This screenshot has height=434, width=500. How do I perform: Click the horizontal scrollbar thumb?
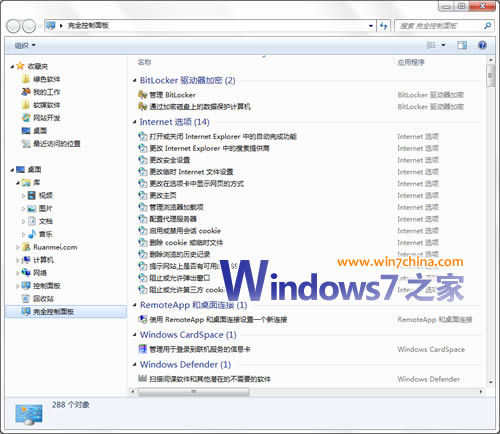(194, 392)
